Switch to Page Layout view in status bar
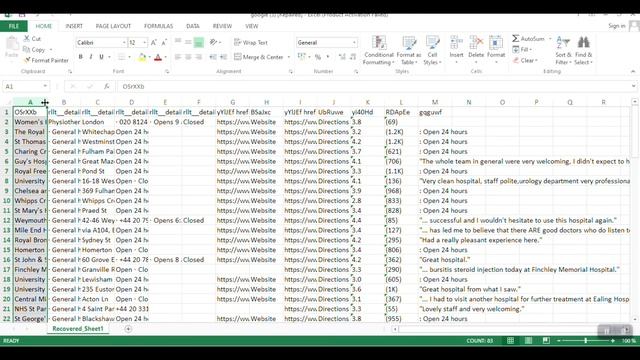The width and height of the screenshot is (640, 360). point(528,340)
